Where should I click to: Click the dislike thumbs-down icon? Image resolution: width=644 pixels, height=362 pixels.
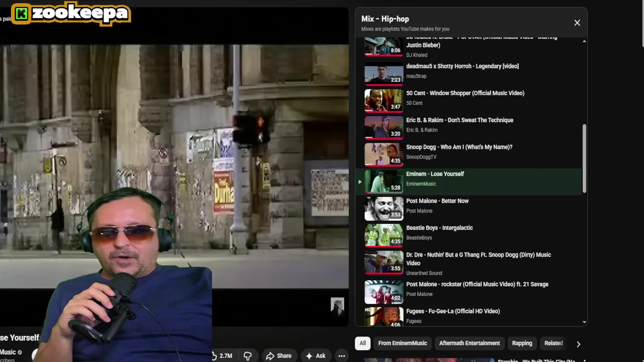248,356
